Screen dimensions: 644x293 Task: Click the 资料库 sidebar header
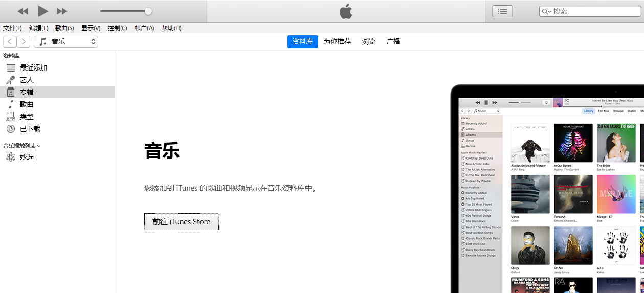11,56
